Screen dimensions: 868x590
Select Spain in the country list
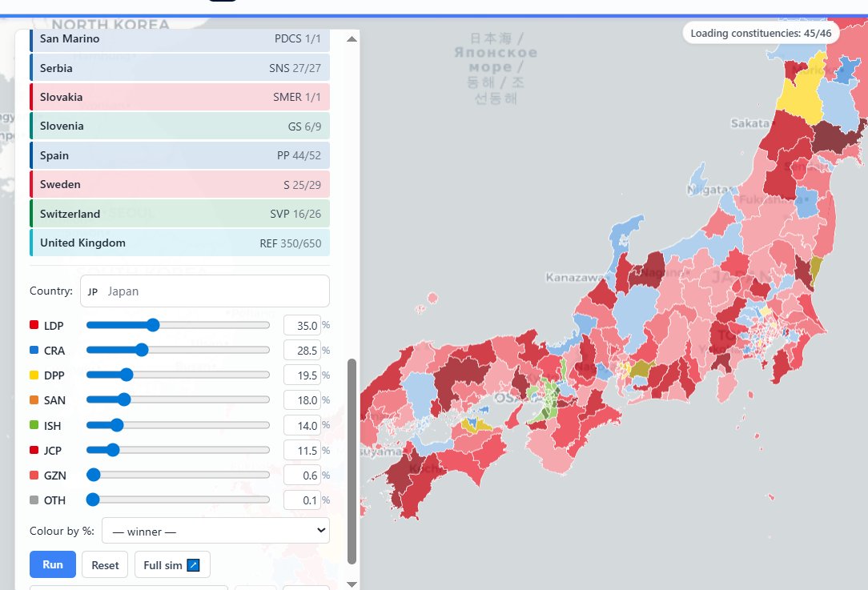[180, 155]
